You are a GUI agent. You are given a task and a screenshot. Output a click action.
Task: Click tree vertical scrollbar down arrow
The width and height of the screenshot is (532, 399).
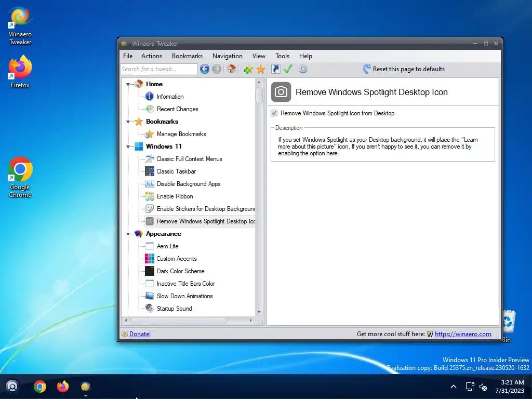point(259,312)
